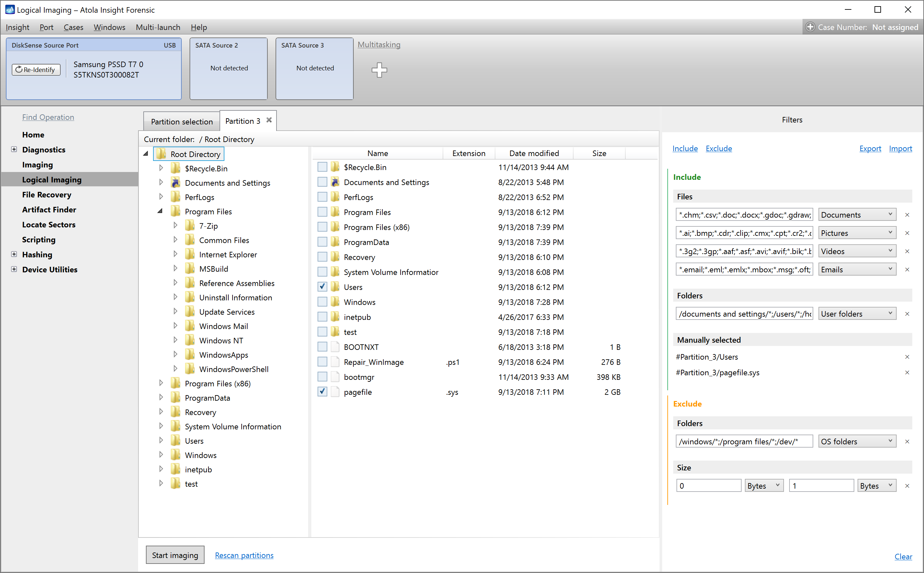The height and width of the screenshot is (573, 924).
Task: Open the Multi-launch menu
Action: click(x=158, y=27)
